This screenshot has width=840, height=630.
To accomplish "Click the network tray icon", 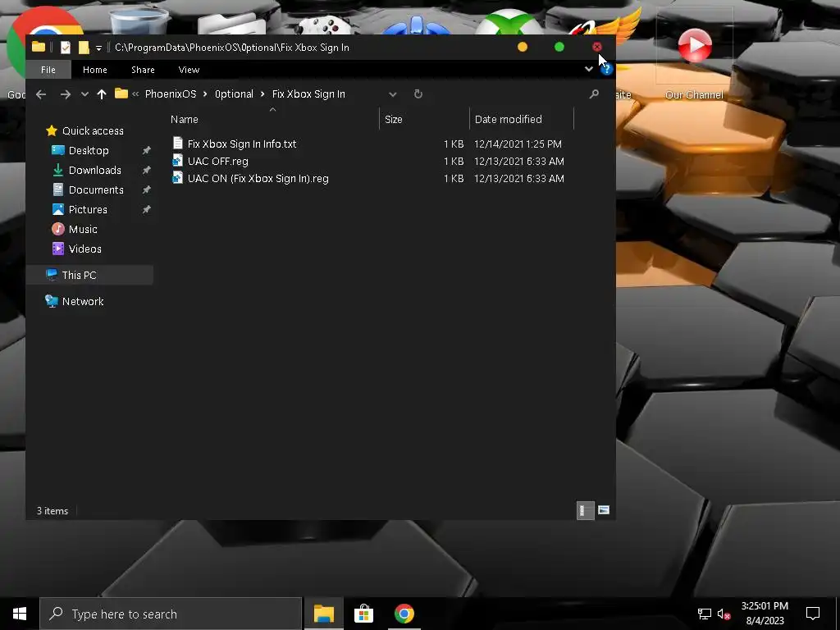I will (x=704, y=614).
